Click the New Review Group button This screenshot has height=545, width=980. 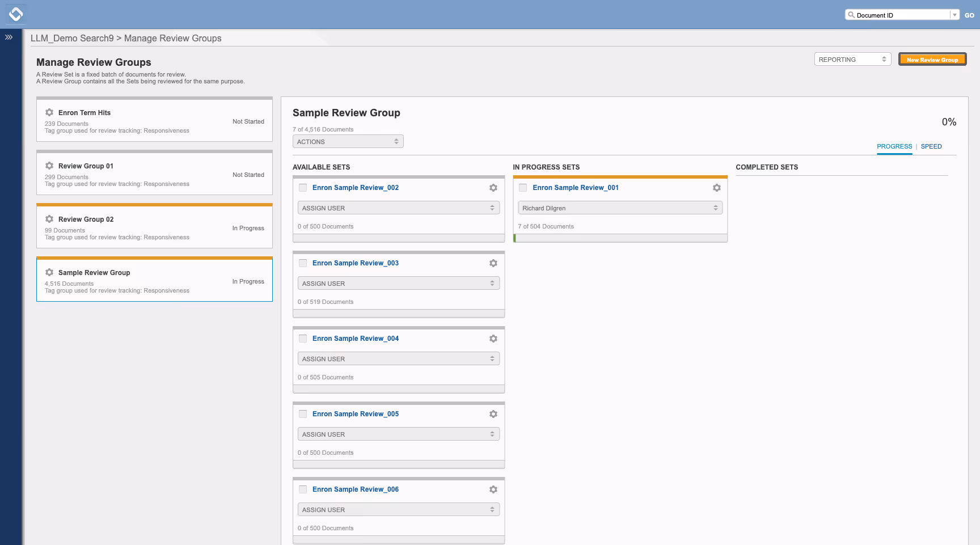click(x=932, y=60)
